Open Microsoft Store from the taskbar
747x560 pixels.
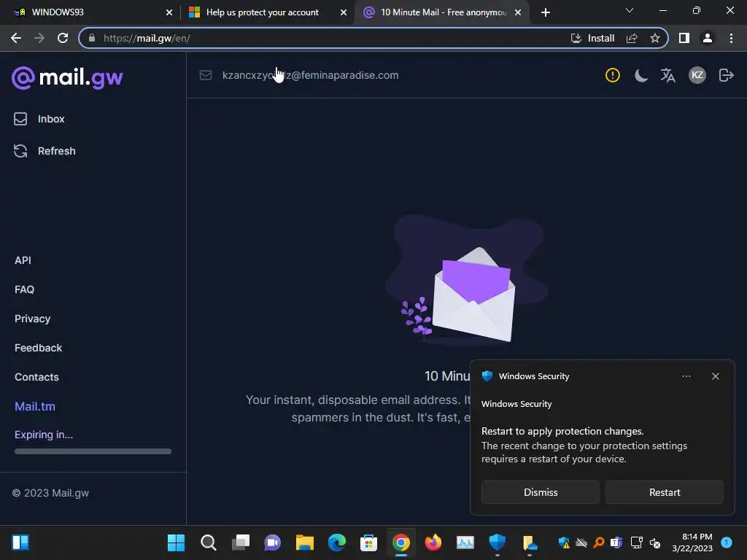tap(368, 542)
